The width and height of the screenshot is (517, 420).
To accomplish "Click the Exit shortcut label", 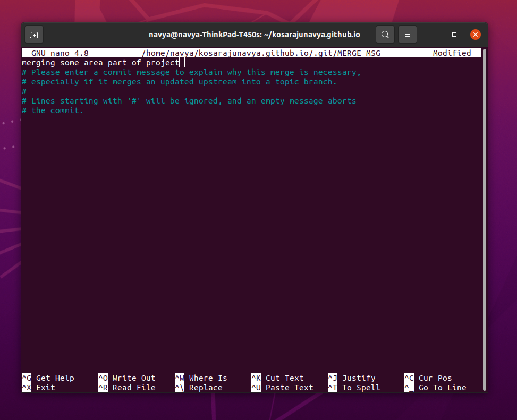I will point(45,388).
